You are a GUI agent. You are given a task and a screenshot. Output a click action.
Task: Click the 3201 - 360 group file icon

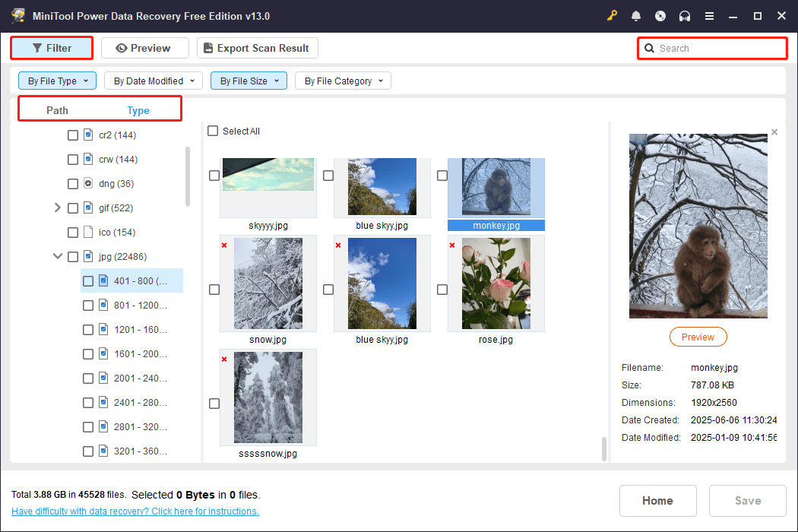103,451
